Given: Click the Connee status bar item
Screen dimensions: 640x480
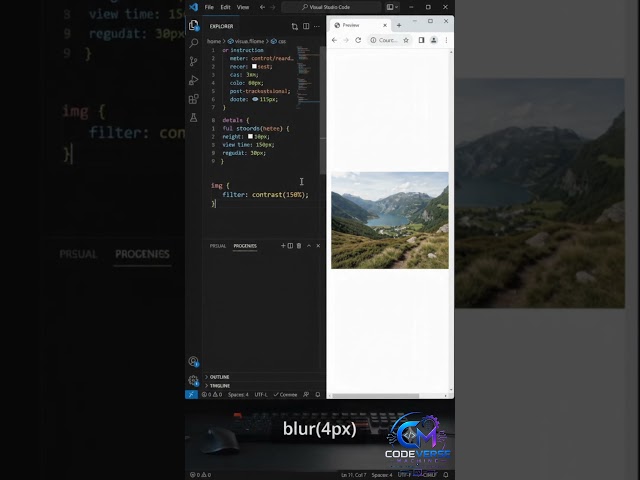Looking at the screenshot, I should (x=285, y=394).
